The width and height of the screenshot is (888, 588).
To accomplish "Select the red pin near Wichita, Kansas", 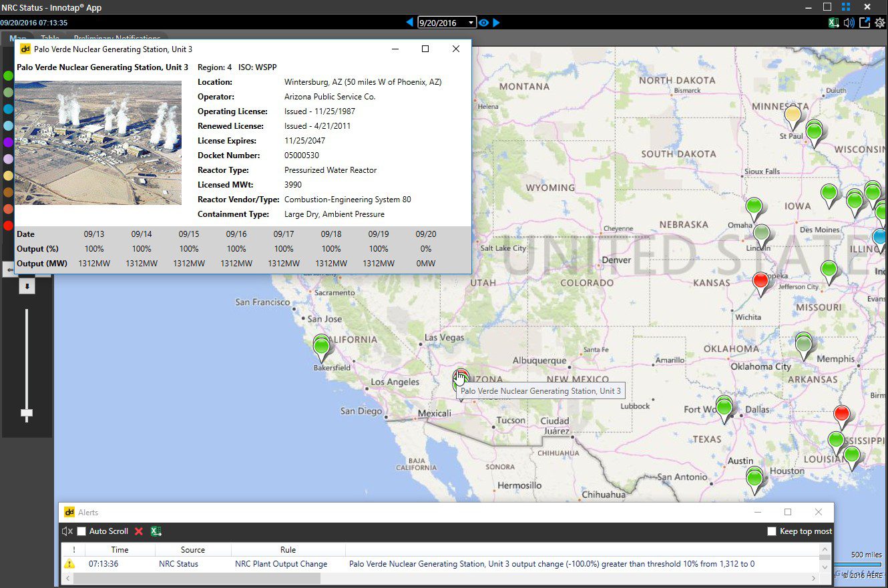I will coord(760,284).
